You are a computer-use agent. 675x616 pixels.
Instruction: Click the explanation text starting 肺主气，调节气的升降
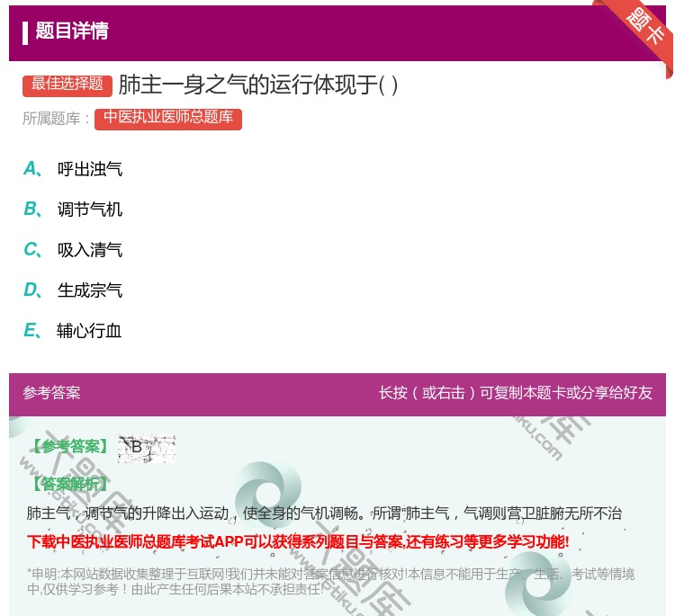[x=324, y=513]
